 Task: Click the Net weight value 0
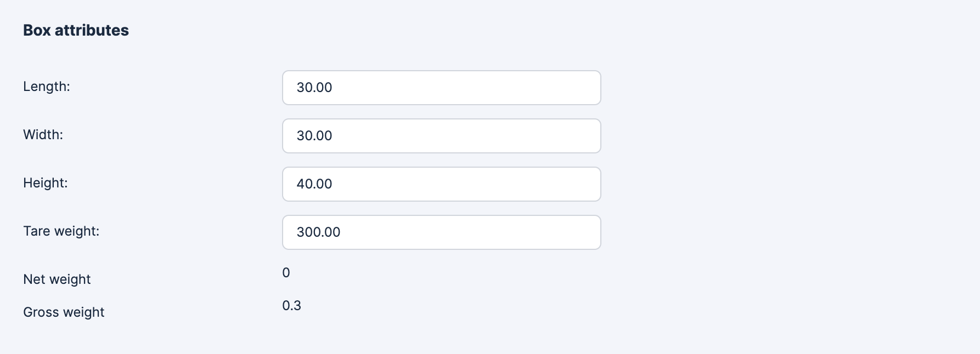(x=286, y=273)
